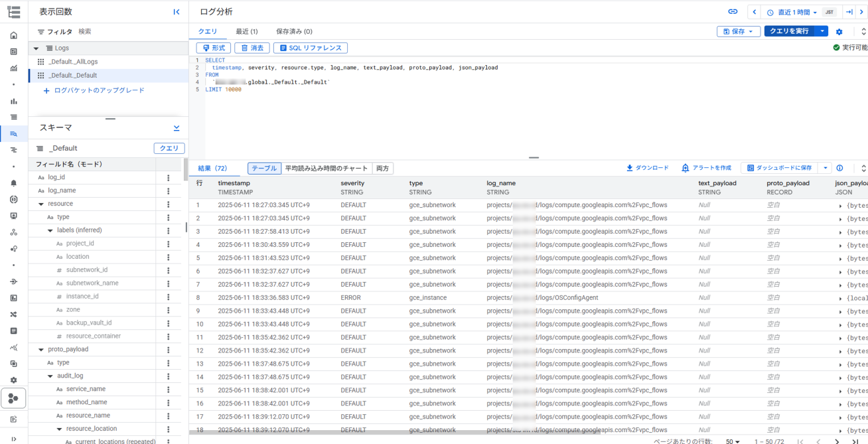
Task: Click inside SQL editor on LIMIT 10000 line
Action: point(224,90)
